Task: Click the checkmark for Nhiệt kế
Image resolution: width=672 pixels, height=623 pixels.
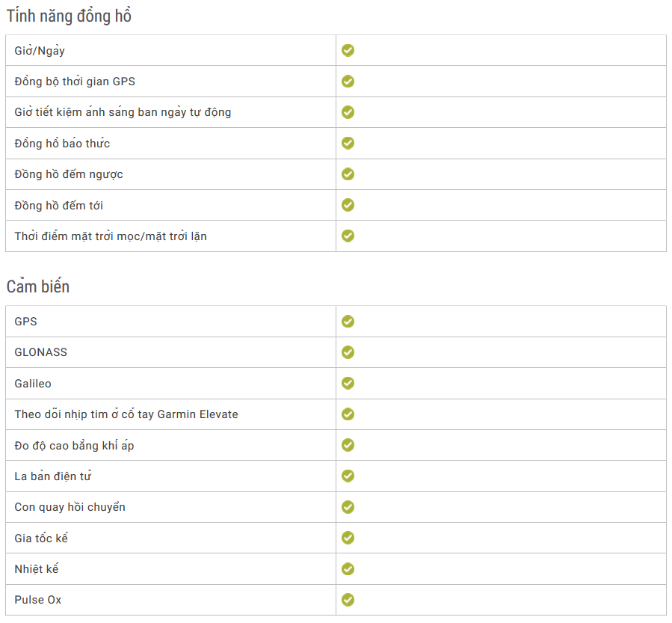Action: 348,569
